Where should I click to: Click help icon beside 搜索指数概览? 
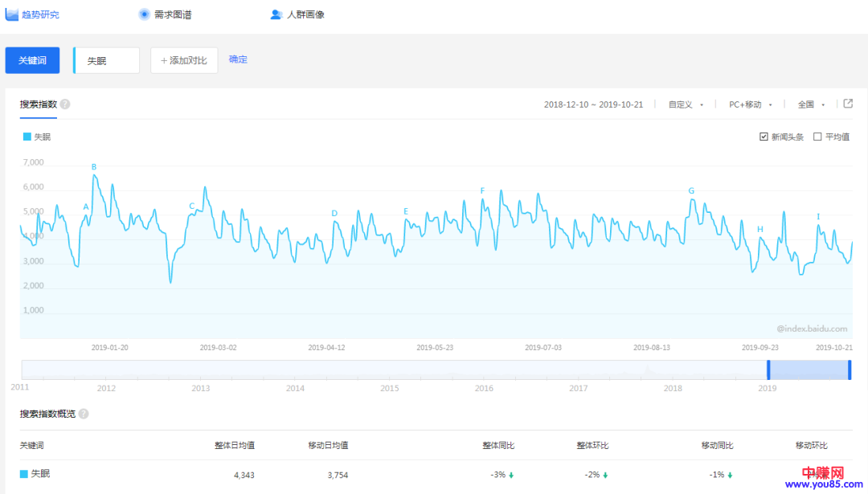pyautogui.click(x=84, y=414)
